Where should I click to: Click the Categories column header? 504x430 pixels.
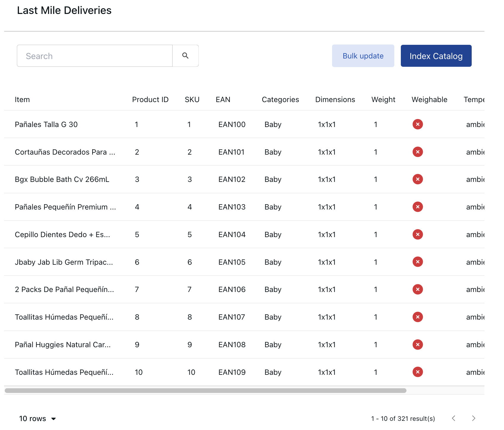[x=280, y=100]
